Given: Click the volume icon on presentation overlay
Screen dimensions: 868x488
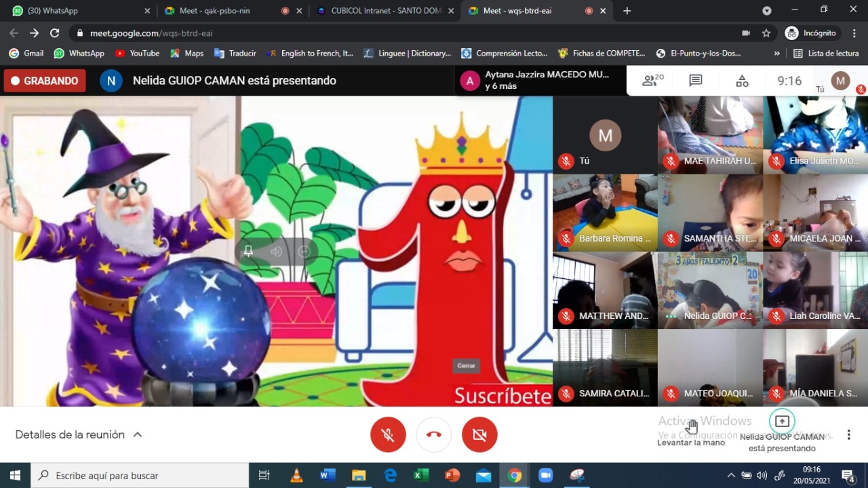Looking at the screenshot, I should [276, 252].
